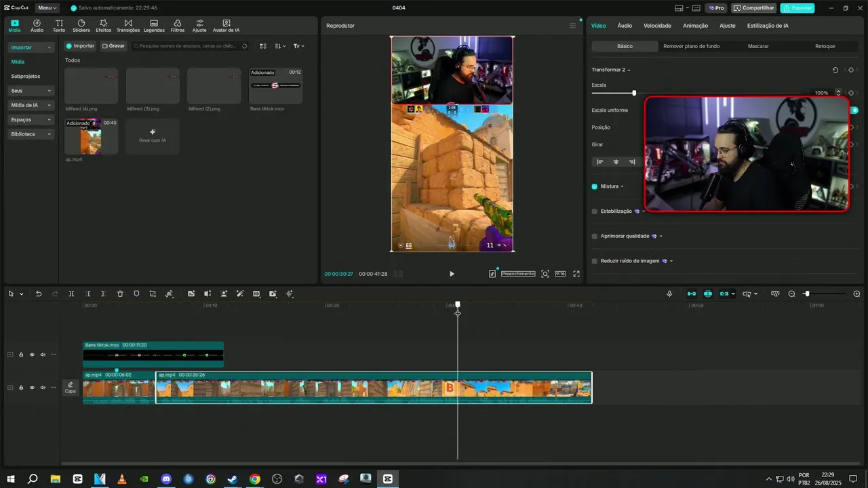
Task: Click the split clip tool
Action: point(71,293)
